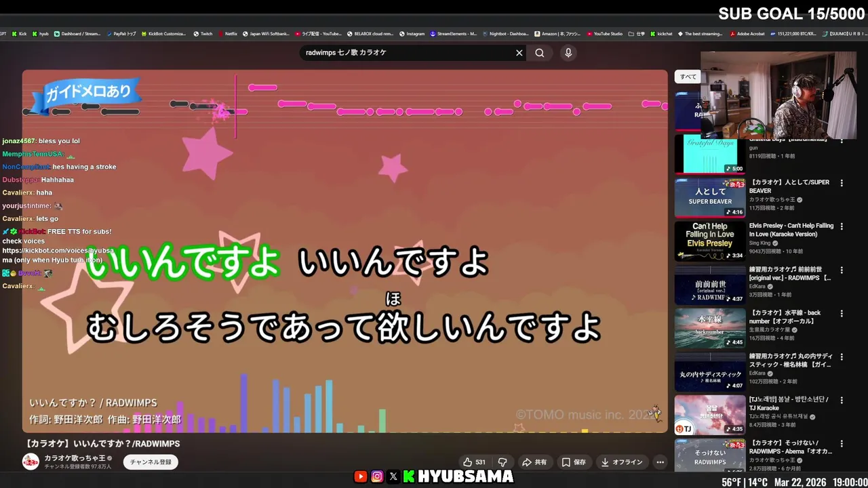Open the PayPal トップ bookmark

click(121, 33)
